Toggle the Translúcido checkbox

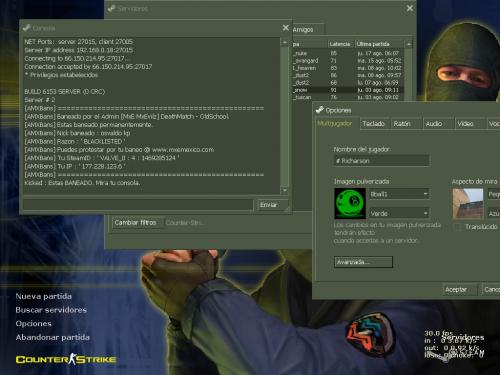[458, 227]
